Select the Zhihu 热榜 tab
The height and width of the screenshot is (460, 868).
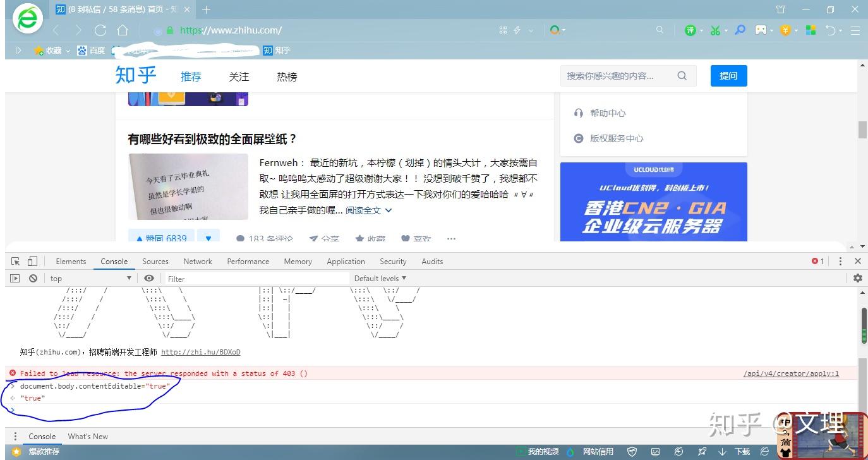tap(287, 76)
